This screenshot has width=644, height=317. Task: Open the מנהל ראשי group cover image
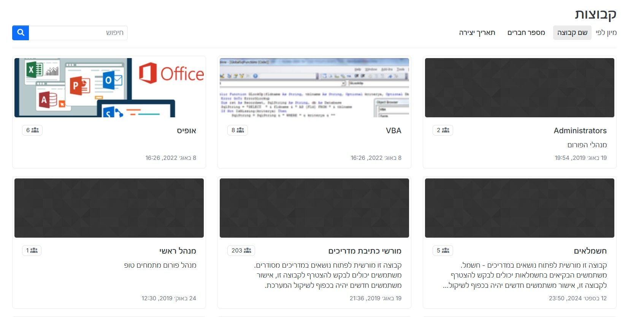point(109,208)
